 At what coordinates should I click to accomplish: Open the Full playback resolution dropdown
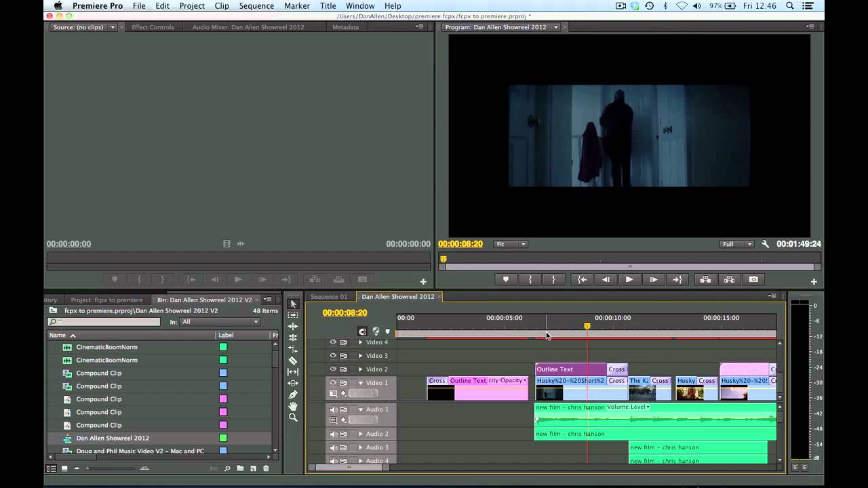pos(737,244)
